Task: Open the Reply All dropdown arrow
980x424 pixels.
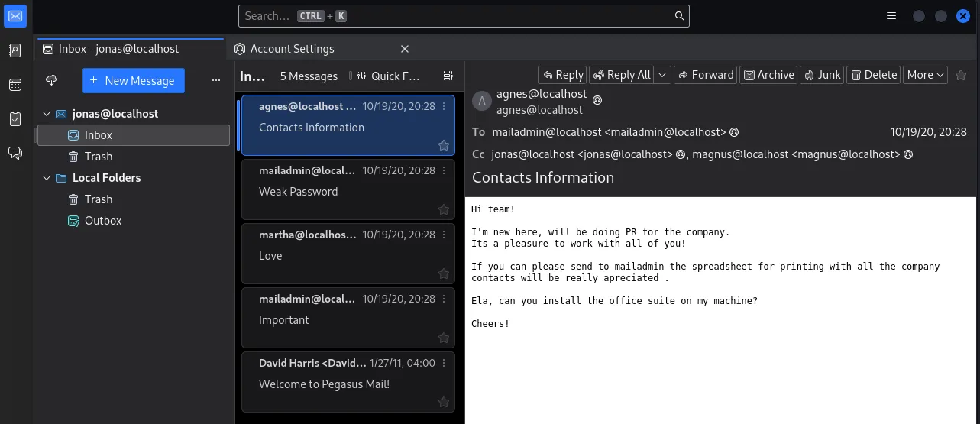Action: 662,75
